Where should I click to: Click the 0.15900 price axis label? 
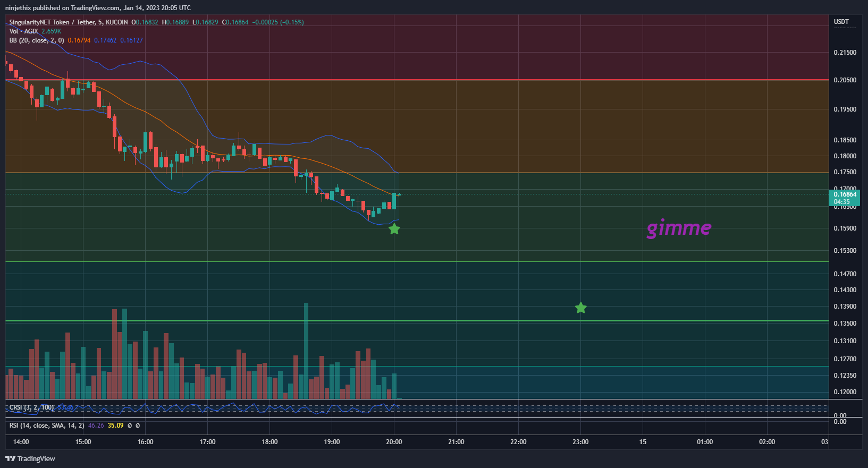pos(845,228)
